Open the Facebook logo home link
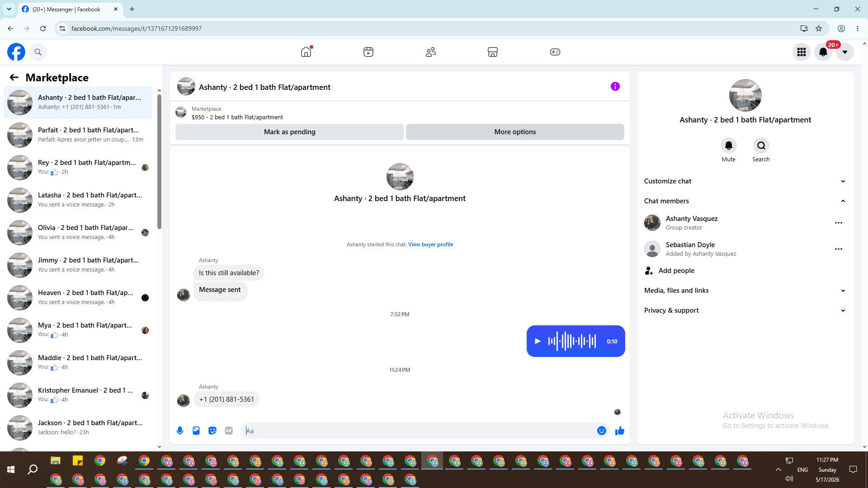Image resolution: width=868 pixels, height=488 pixels. pyautogui.click(x=16, y=52)
